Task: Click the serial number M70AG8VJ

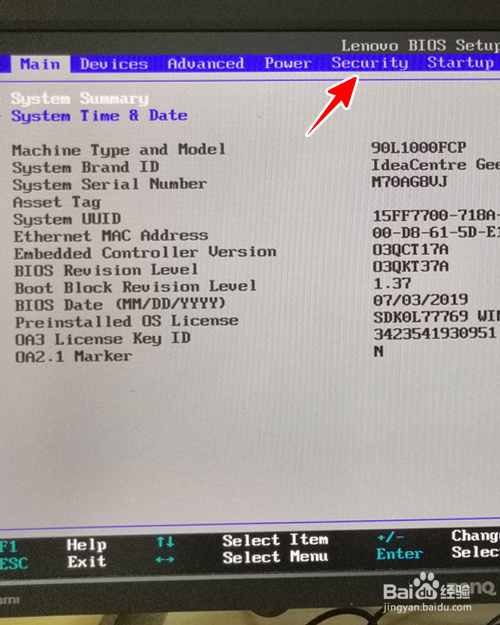Action: pyautogui.click(x=409, y=182)
